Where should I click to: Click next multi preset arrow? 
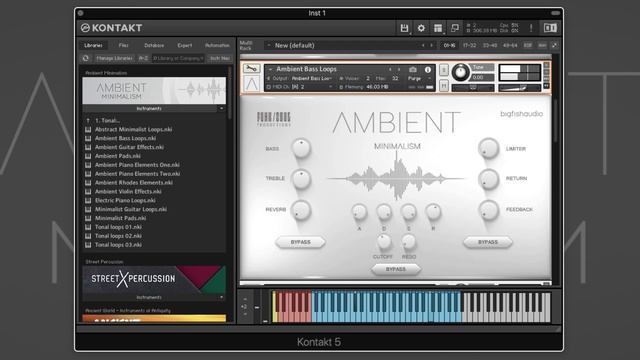[x=431, y=45]
